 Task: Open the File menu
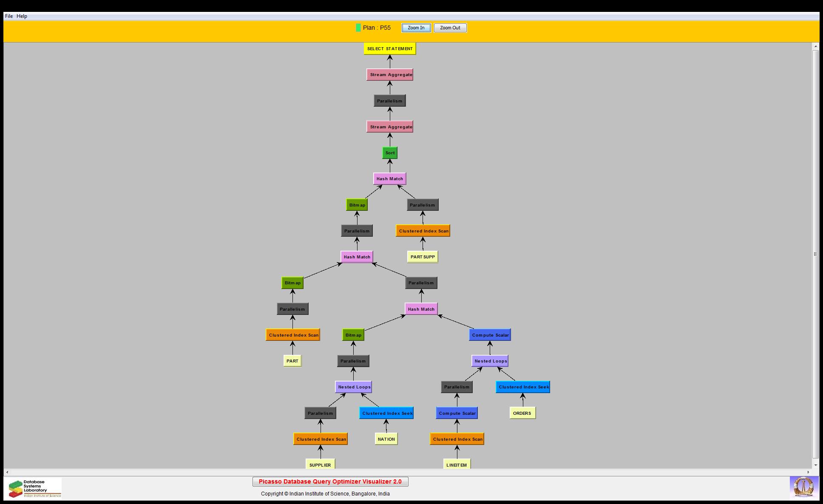pyautogui.click(x=9, y=16)
